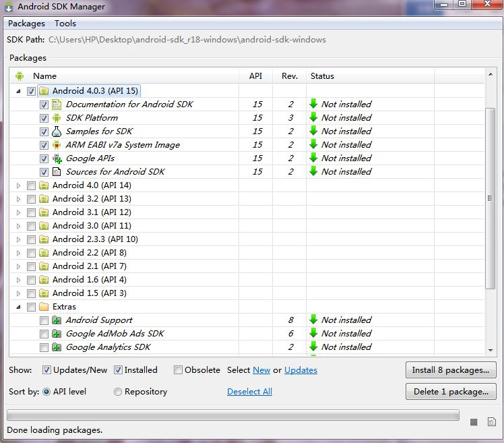Click the API column header
The image size is (504, 443).
point(255,76)
